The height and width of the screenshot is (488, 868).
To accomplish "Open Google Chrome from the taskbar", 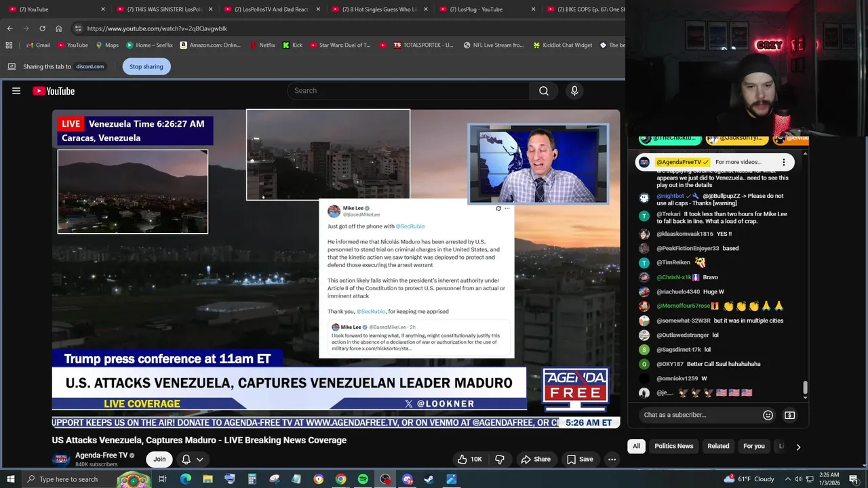I will tap(340, 479).
